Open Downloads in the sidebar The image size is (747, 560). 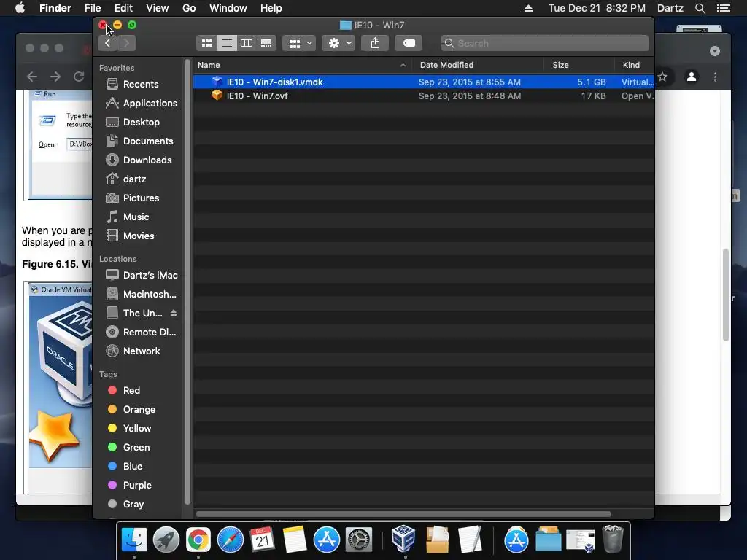pyautogui.click(x=140, y=160)
